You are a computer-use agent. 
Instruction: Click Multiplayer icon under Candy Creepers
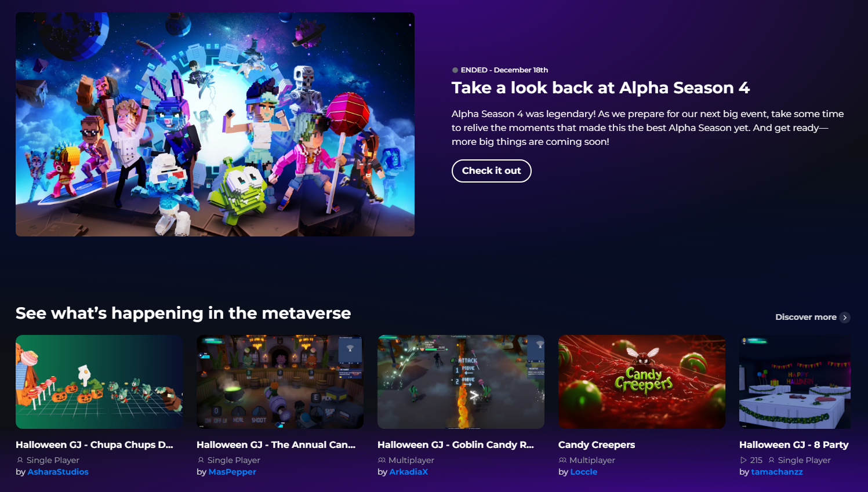(562, 460)
